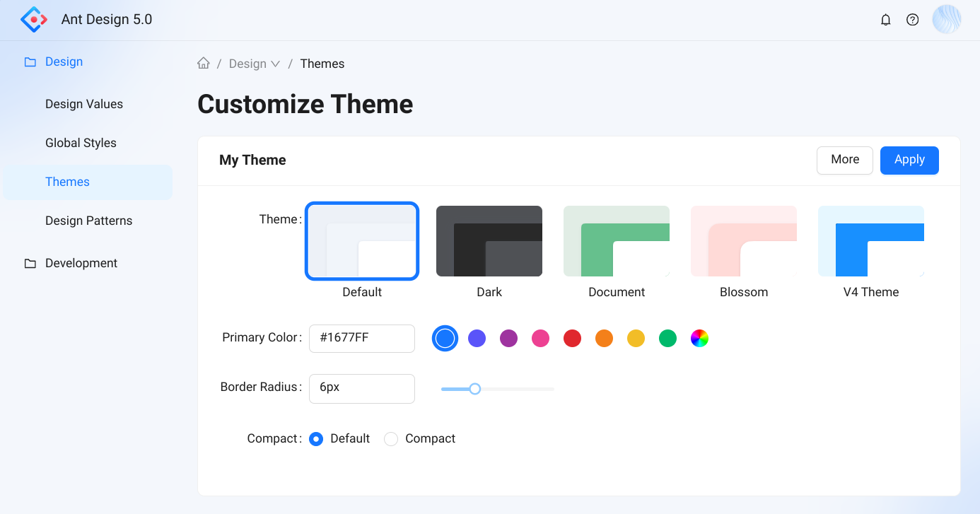
Task: Open the rainbow custom color picker
Action: point(700,339)
